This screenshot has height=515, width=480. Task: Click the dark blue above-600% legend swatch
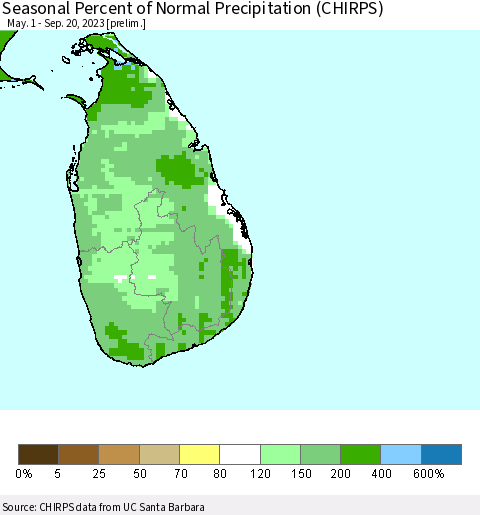442,454
